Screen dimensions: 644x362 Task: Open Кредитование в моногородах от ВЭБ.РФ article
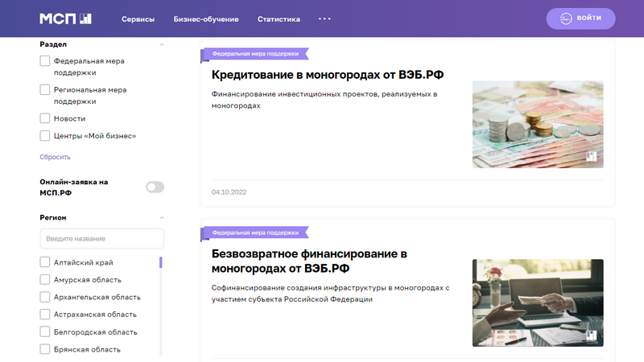click(x=328, y=75)
